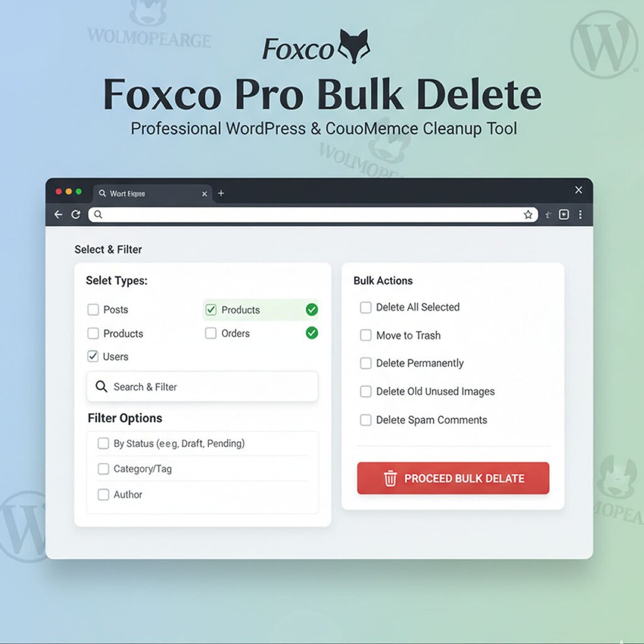Bookmark the page with the star icon

tap(528, 214)
